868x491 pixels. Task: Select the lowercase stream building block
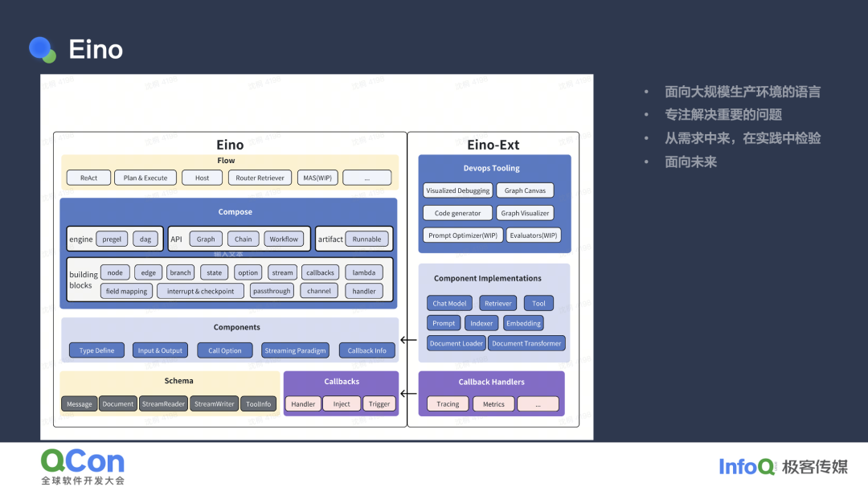click(282, 272)
